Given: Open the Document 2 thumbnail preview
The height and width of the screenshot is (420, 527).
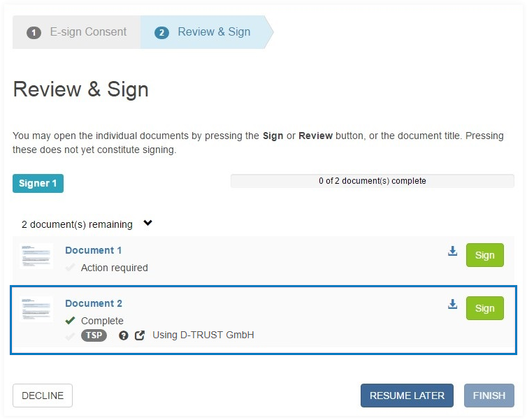Looking at the screenshot, I should tap(37, 309).
